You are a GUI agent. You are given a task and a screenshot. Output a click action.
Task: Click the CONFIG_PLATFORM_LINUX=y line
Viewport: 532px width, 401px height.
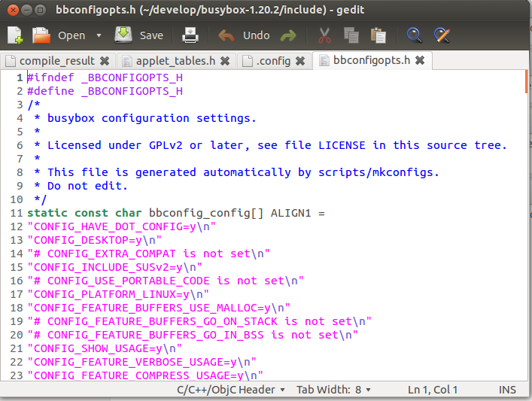click(x=118, y=294)
